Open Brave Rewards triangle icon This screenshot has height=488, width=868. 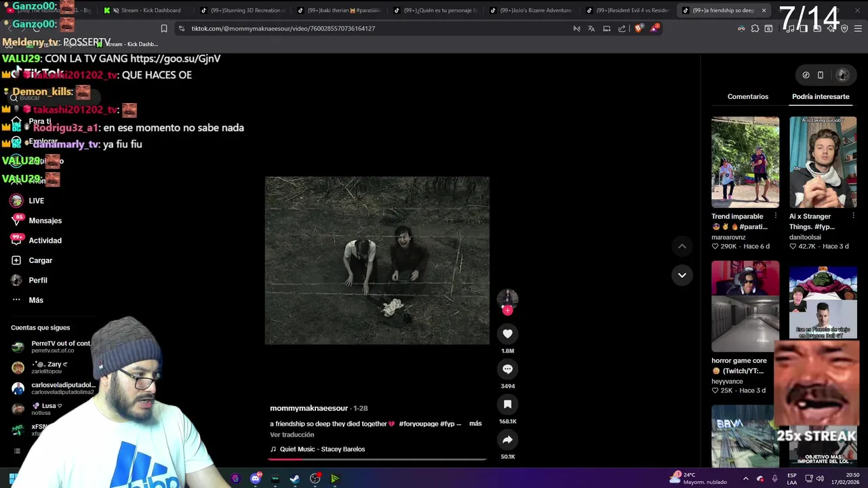pos(654,28)
